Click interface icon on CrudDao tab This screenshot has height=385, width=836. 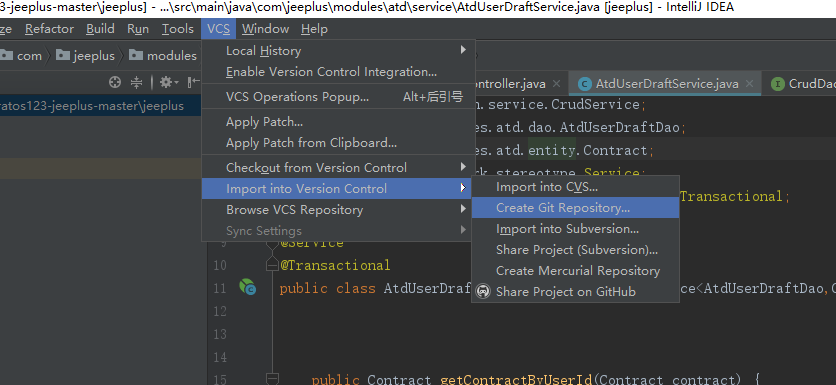778,84
